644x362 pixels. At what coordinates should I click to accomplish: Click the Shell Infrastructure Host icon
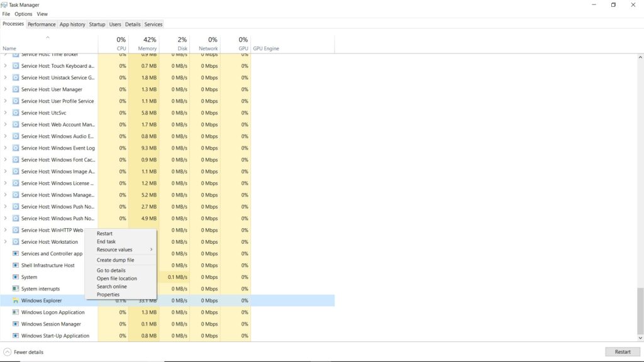point(16,265)
